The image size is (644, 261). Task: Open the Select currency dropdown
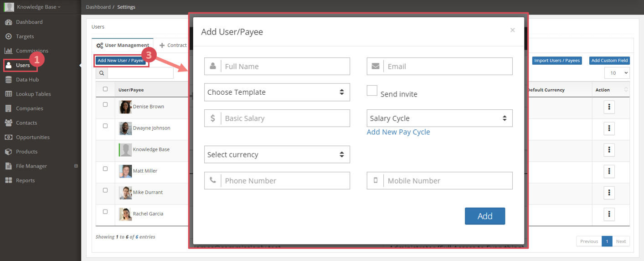point(277,154)
